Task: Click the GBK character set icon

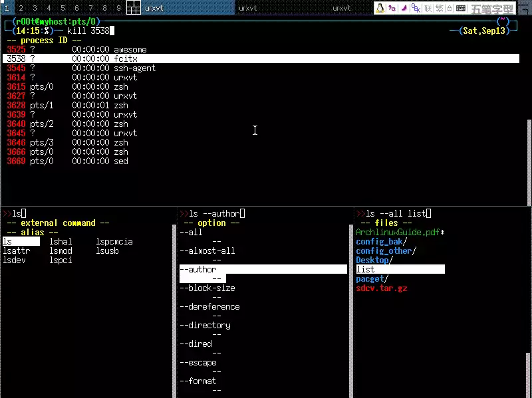Action: 416,8
